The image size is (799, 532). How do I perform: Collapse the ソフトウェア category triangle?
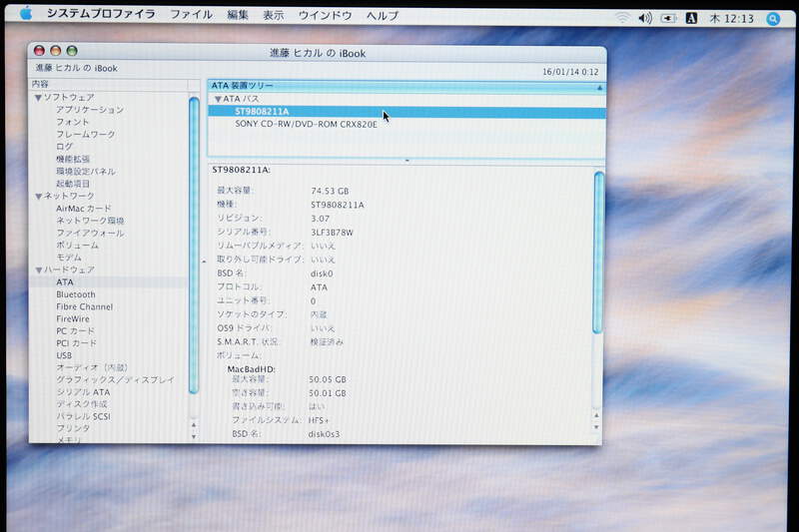coord(38,97)
